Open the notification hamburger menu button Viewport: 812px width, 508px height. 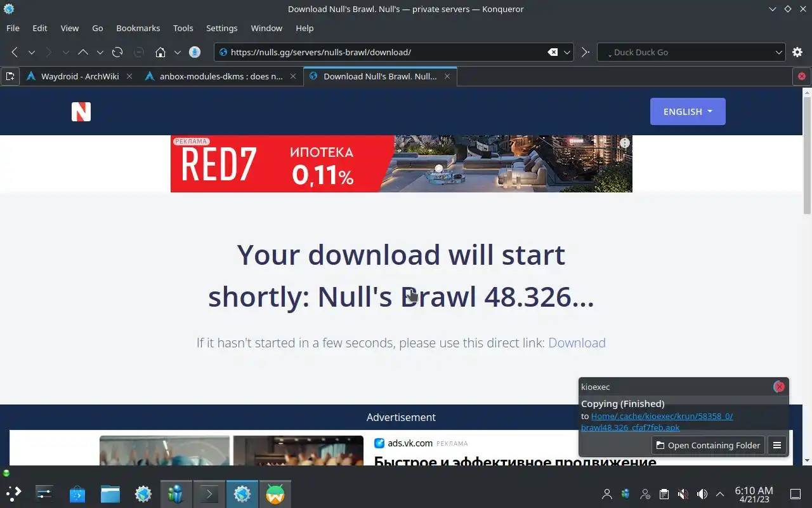777,445
